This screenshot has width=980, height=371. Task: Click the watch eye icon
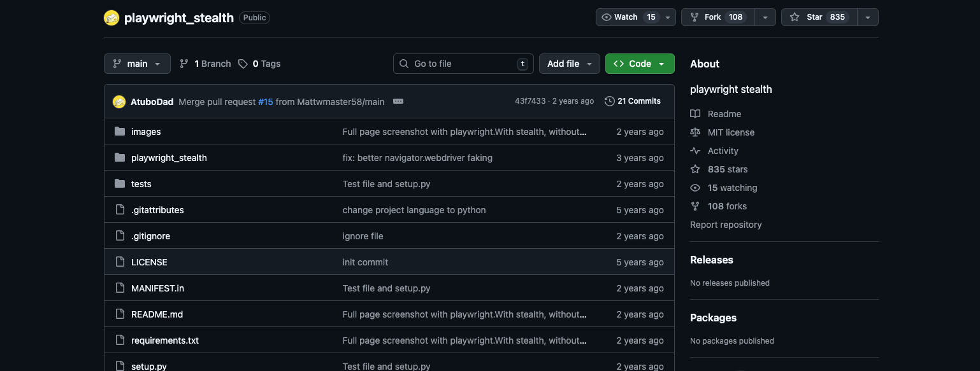[x=606, y=17]
